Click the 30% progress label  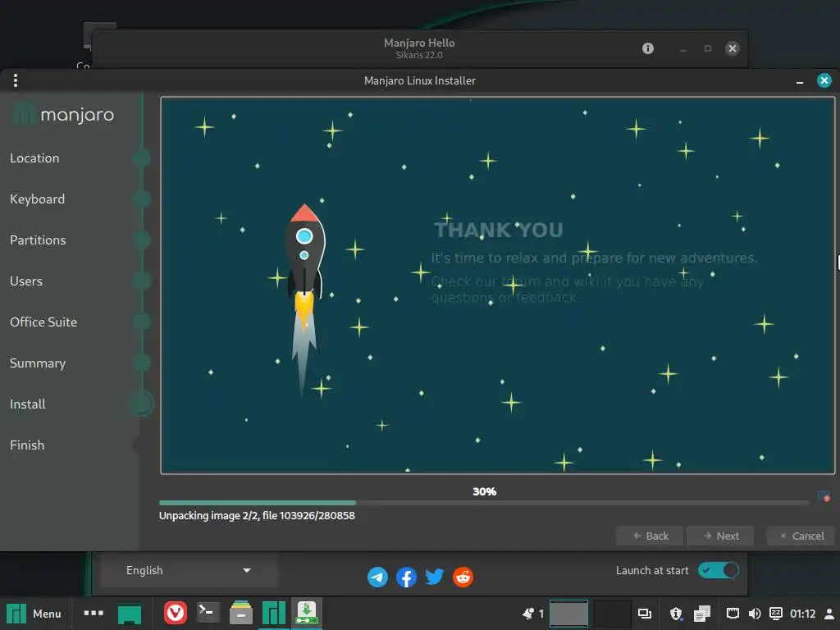pos(484,492)
